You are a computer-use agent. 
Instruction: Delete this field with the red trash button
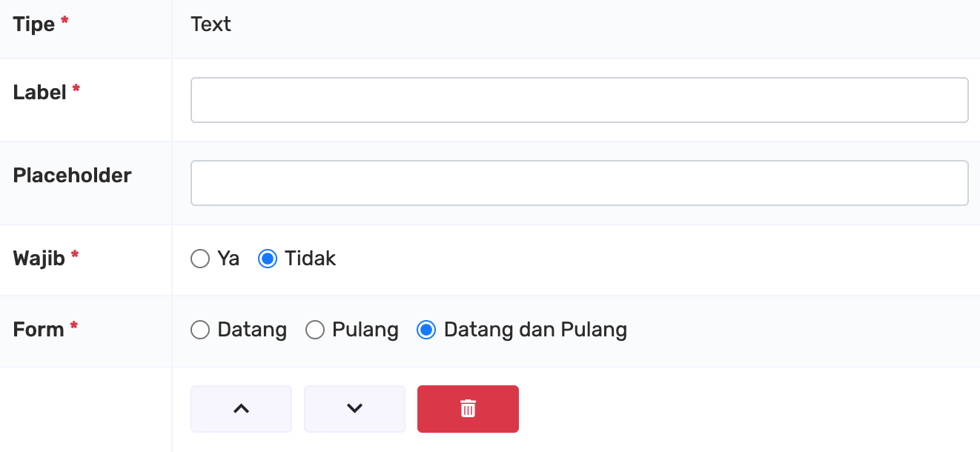click(x=468, y=408)
